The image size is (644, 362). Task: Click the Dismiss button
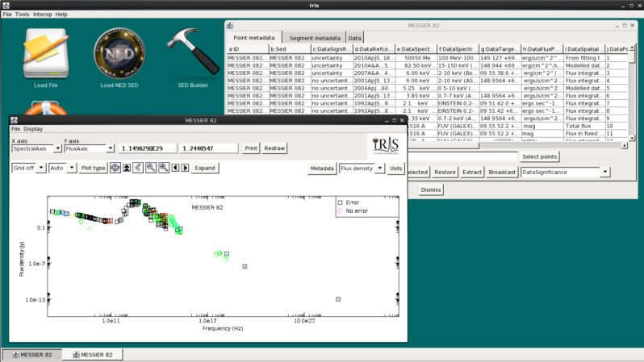click(x=431, y=189)
